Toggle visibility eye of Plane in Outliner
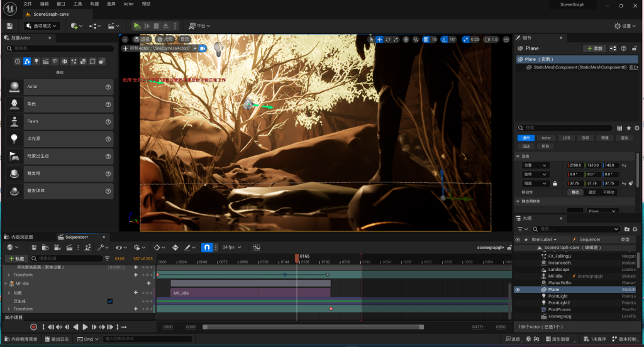 tap(518, 290)
